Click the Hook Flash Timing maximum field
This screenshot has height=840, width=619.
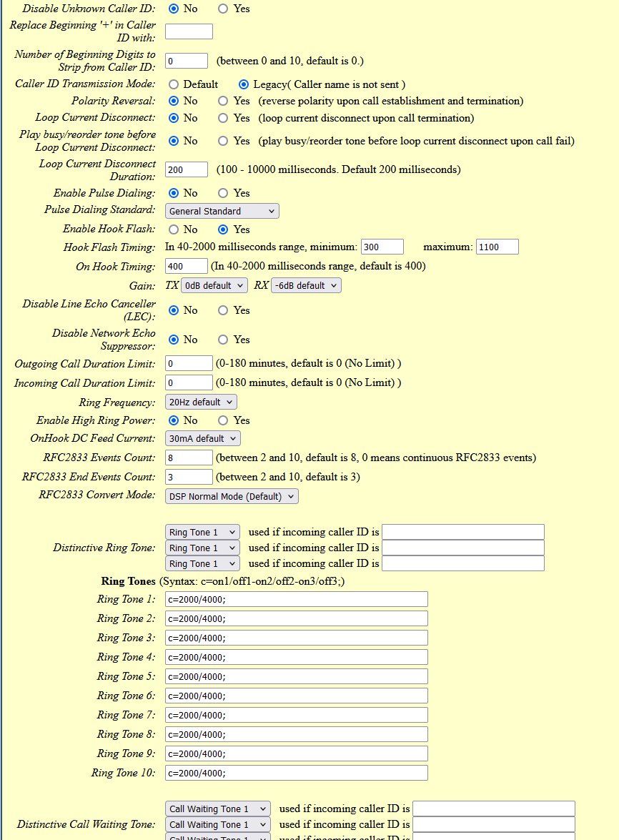[x=497, y=247]
